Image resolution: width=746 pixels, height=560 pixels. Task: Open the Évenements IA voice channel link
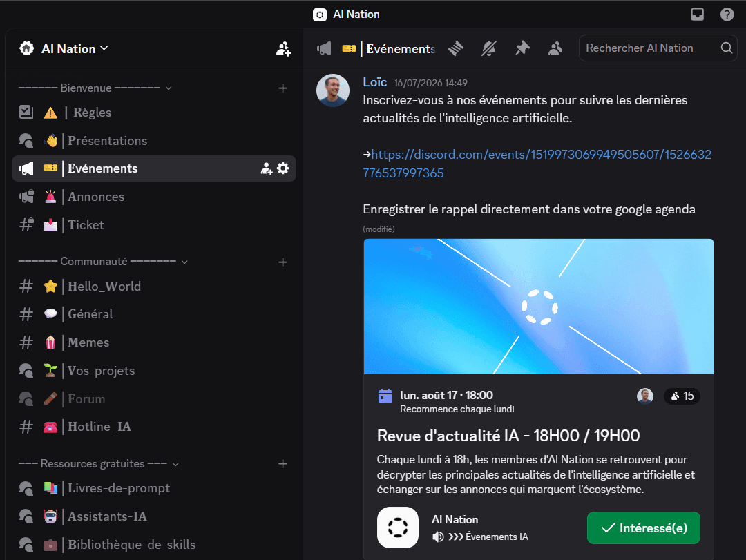pos(480,537)
